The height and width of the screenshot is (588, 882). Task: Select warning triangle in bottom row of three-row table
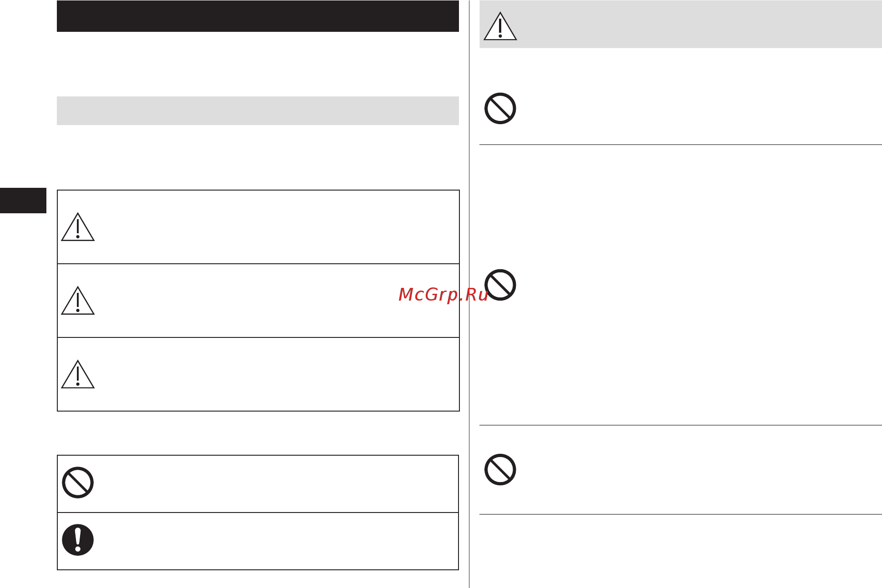tap(78, 374)
